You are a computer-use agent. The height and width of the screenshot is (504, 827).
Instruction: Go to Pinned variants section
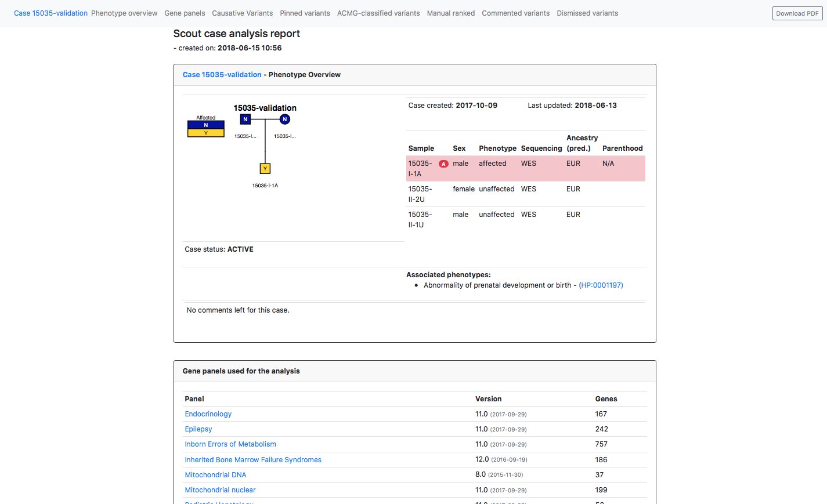(x=305, y=13)
